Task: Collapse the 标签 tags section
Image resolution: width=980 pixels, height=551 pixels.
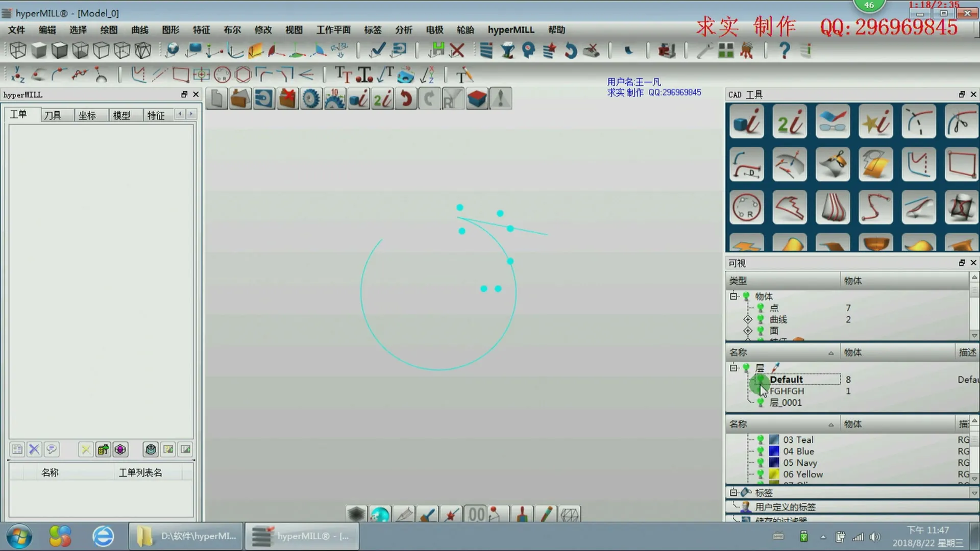Action: click(733, 492)
